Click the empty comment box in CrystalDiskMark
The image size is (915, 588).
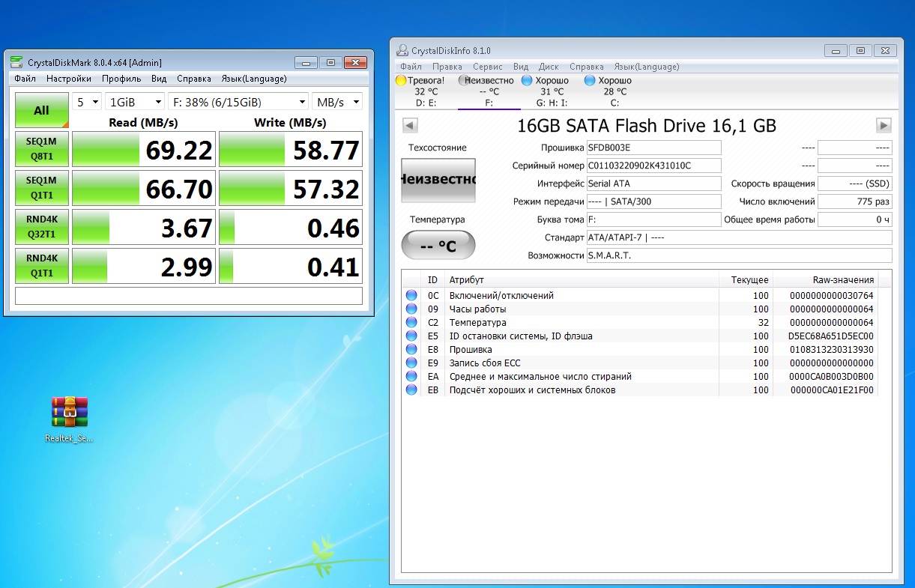[189, 296]
